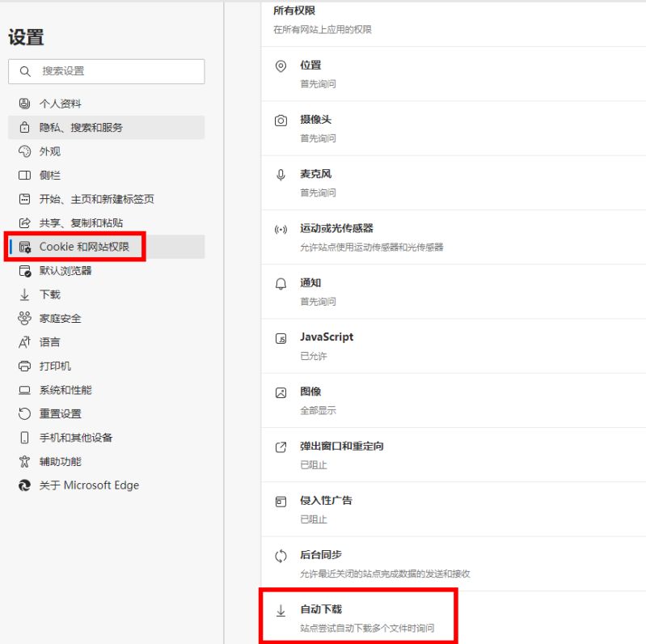Click the 后台同步 sync icon
646x644 pixels.
[x=281, y=556]
